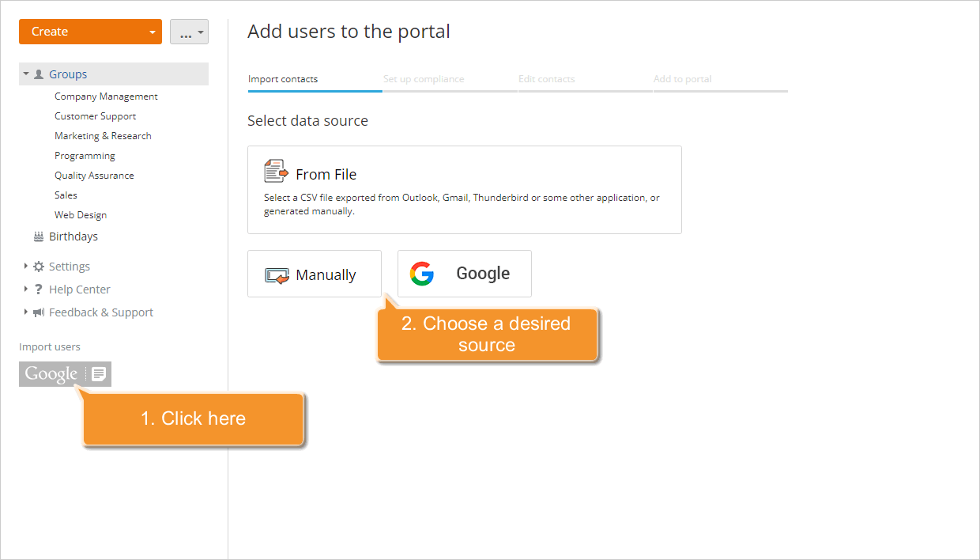Select the Import contacts tab

pos(283,79)
